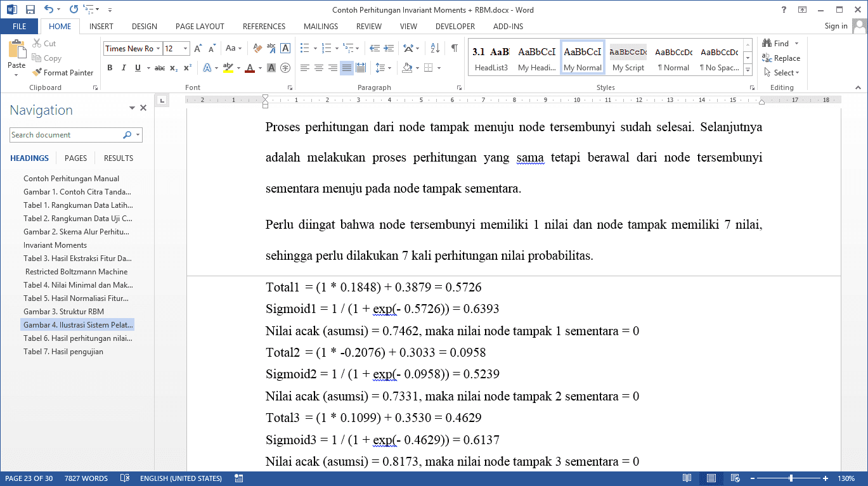
Task: Increase font size with Grow Font icon
Action: [x=198, y=48]
